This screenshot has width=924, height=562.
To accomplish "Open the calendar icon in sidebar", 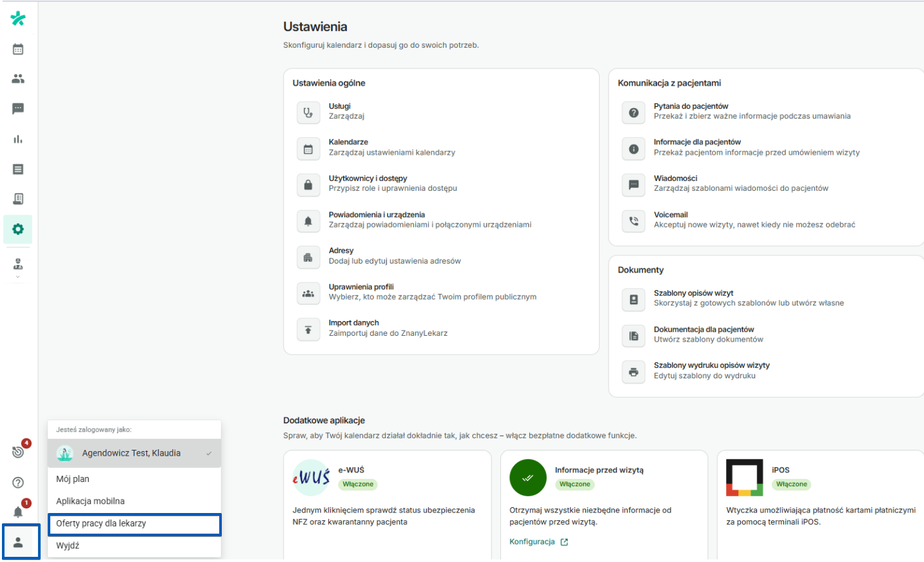I will pos(18,49).
